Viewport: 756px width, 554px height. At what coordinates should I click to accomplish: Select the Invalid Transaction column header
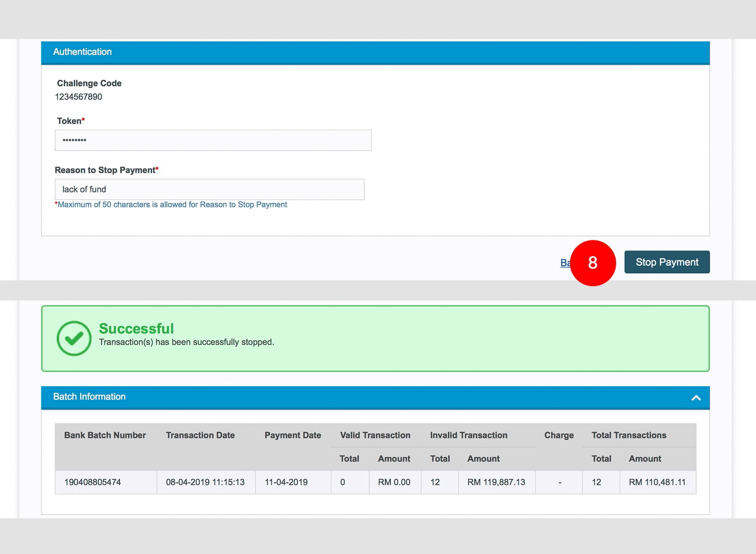468,435
